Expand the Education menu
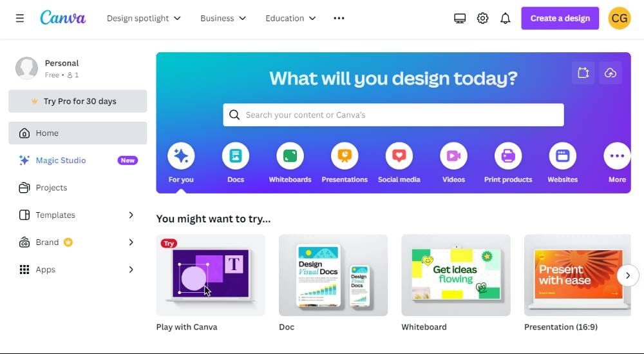Screen dimensions: 644x354 (x=290, y=18)
